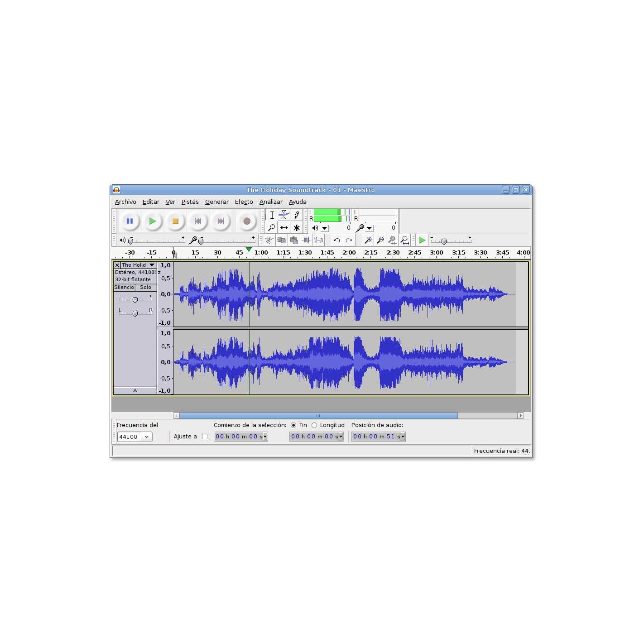
Task: Choose the Time Shift tool
Action: (x=284, y=228)
